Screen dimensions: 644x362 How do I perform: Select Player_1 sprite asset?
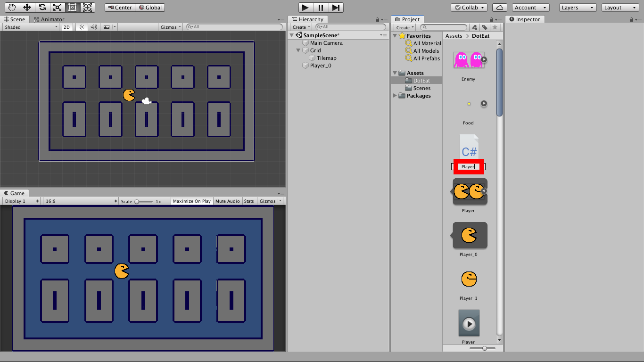pos(469,280)
